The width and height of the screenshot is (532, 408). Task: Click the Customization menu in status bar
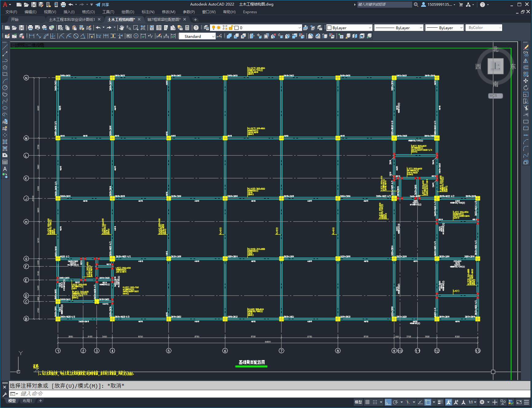[527, 402]
